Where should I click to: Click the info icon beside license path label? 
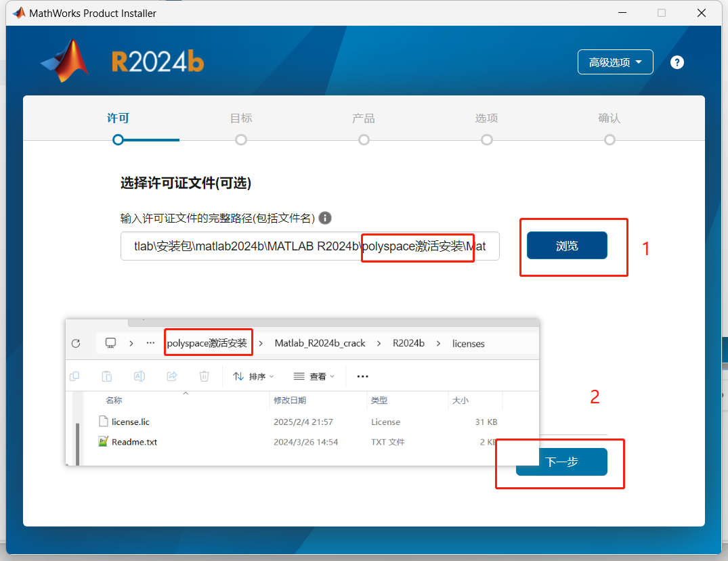coord(325,218)
